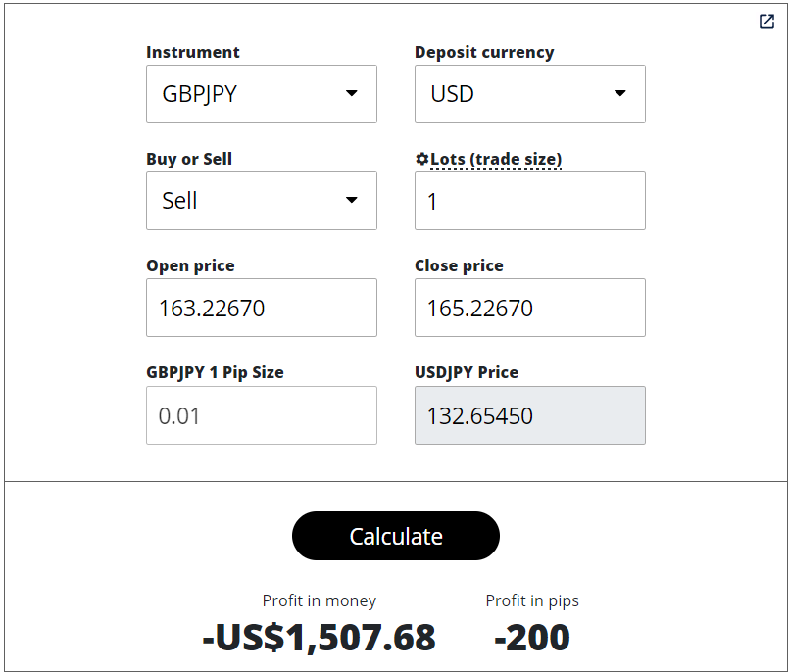
Task: Click the dotted Lots (trade size) label
Action: 495,158
